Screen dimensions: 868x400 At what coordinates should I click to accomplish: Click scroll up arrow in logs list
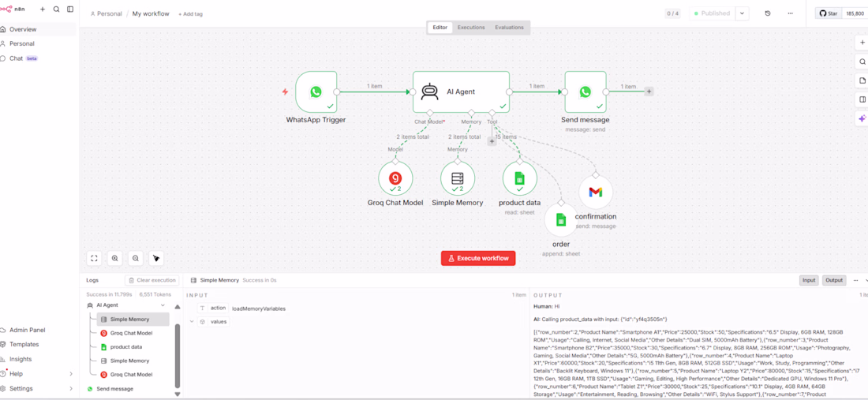(x=177, y=306)
